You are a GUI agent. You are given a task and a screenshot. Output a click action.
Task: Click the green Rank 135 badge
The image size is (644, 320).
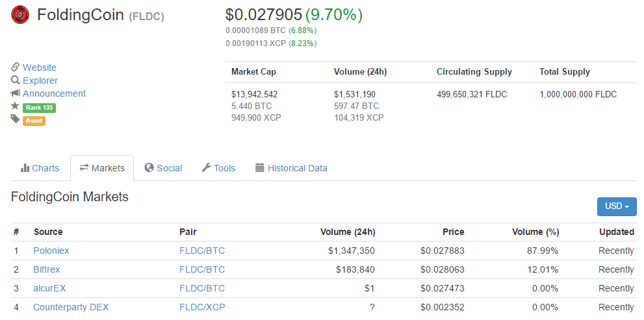pyautogui.click(x=39, y=107)
